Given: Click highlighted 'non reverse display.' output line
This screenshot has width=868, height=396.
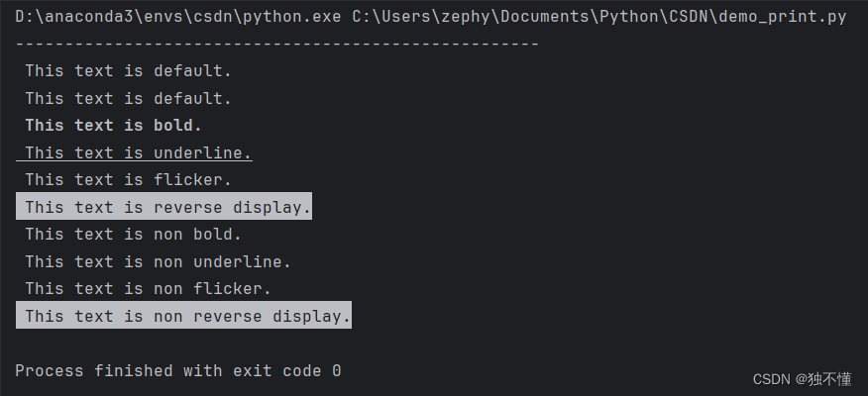Looking at the screenshot, I should 183,315.
